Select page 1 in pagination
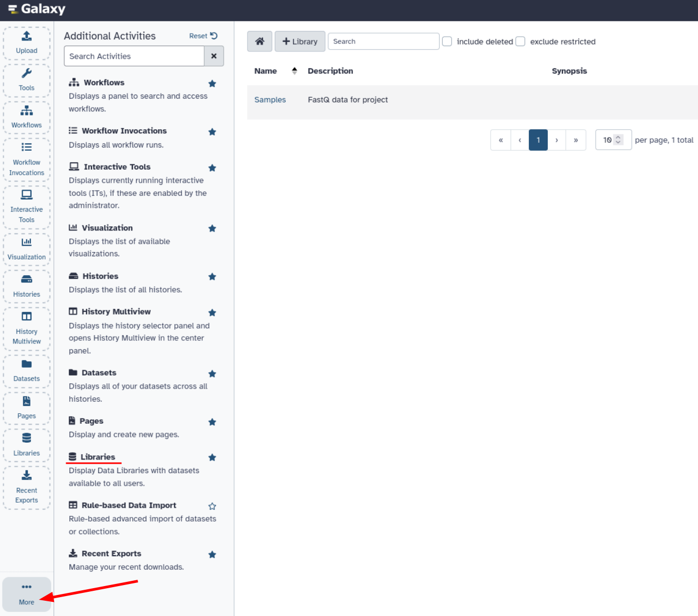The height and width of the screenshot is (616, 698). [538, 140]
